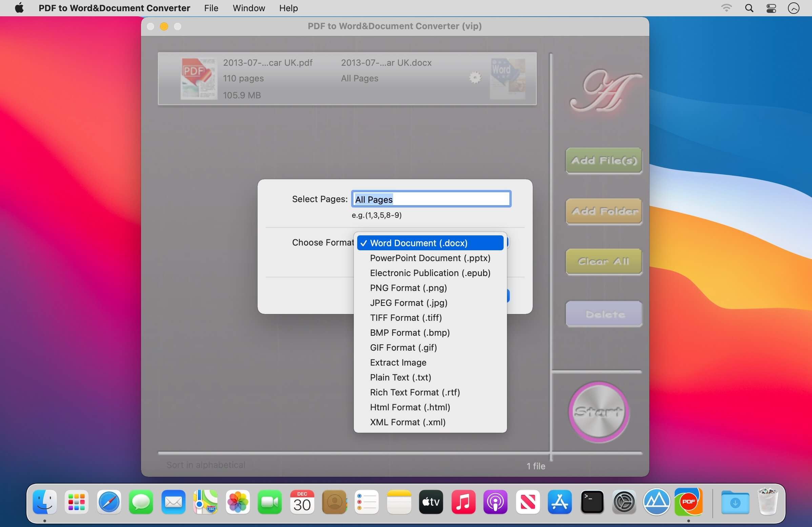
Task: Select Plain Text (.txt) format
Action: tap(400, 377)
